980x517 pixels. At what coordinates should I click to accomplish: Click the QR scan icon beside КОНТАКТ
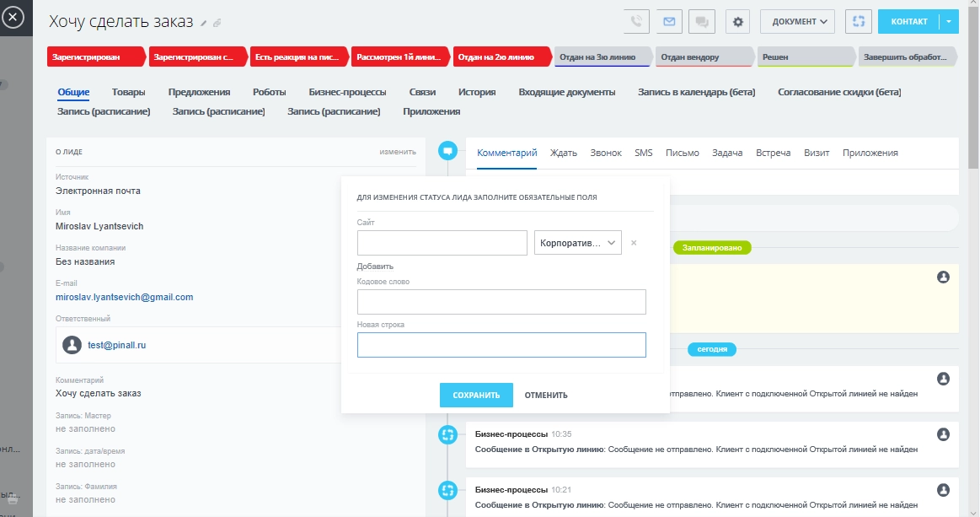click(859, 21)
